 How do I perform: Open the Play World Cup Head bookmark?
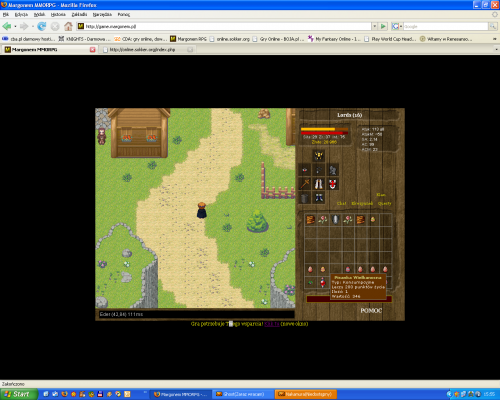[x=390, y=39]
